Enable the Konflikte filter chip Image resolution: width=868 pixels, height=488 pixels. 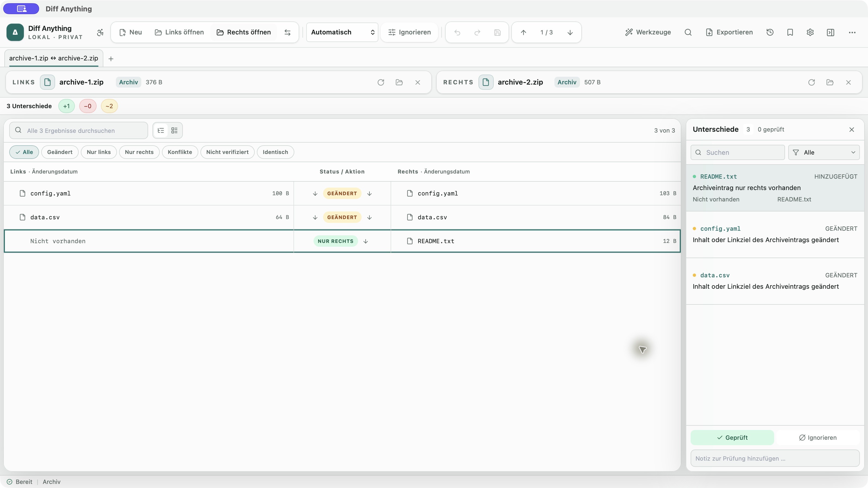point(180,152)
